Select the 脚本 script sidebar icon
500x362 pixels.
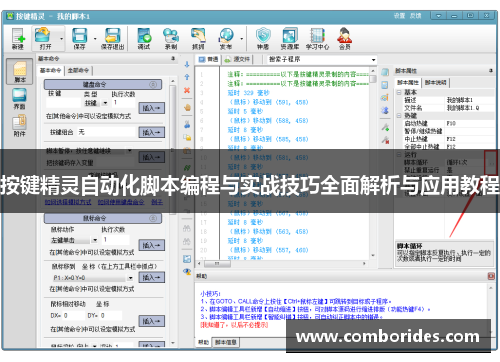click(20, 71)
